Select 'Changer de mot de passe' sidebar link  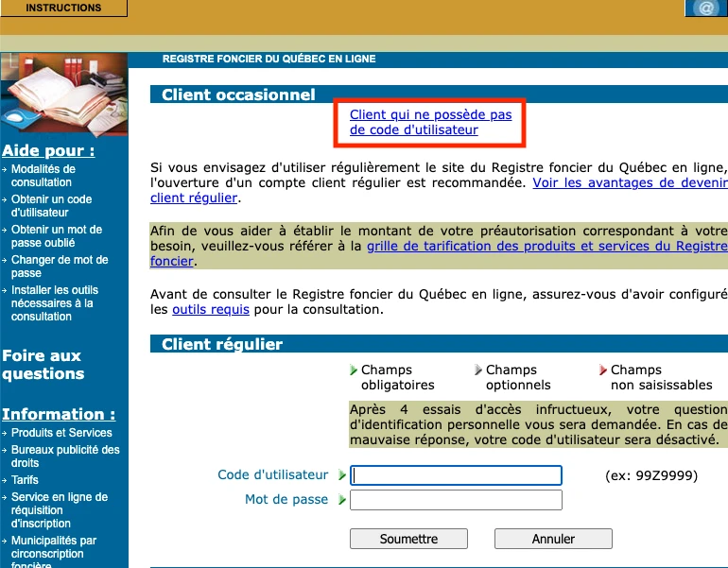(59, 267)
